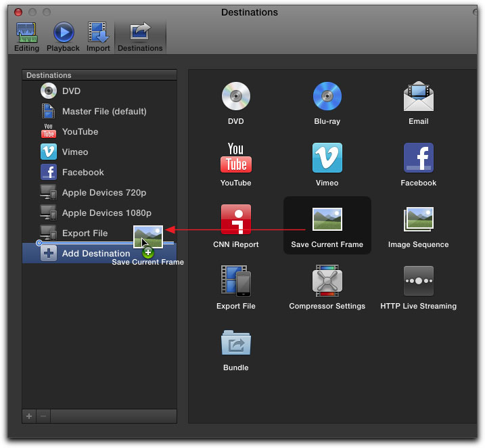Viewport: 485px width, 448px height.
Task: Click the Destinations list header
Action: [x=99, y=75]
